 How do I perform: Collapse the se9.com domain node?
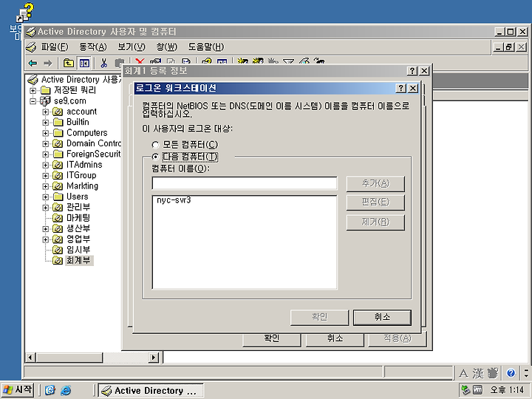[x=33, y=101]
